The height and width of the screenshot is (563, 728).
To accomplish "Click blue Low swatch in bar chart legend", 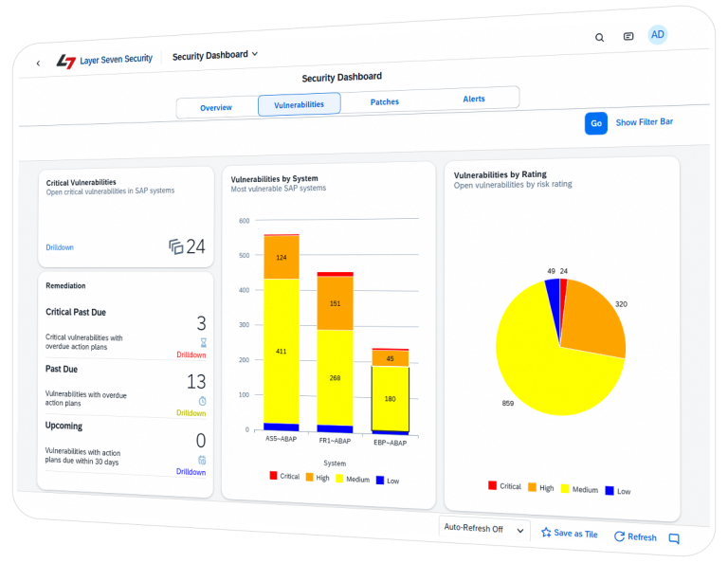I will (380, 480).
